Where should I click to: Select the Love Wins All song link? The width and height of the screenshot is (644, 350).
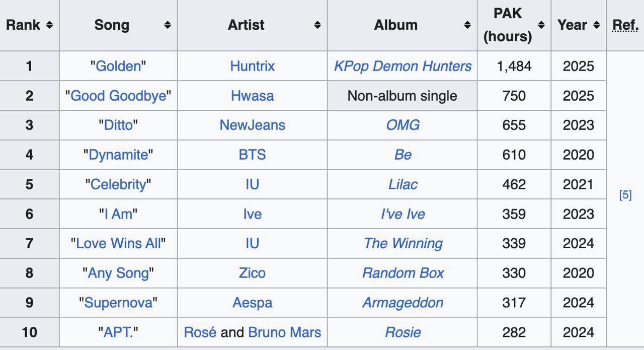118,243
